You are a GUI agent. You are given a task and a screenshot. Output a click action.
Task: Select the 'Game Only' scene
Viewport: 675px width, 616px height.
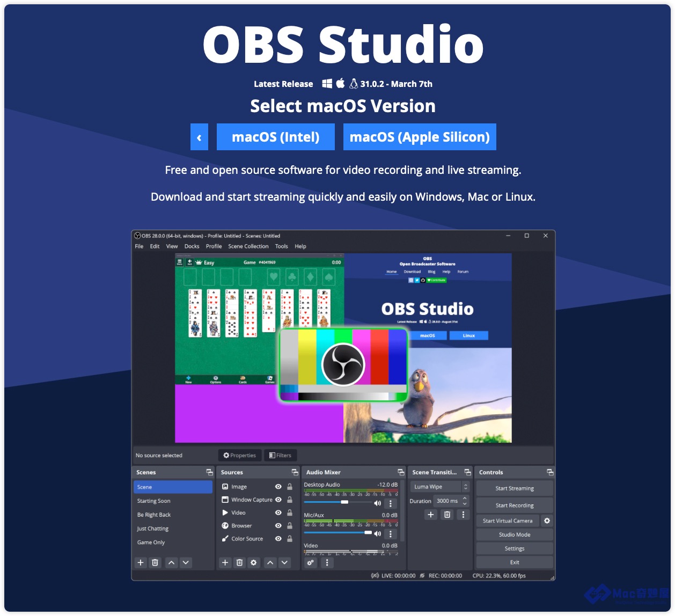pyautogui.click(x=173, y=542)
